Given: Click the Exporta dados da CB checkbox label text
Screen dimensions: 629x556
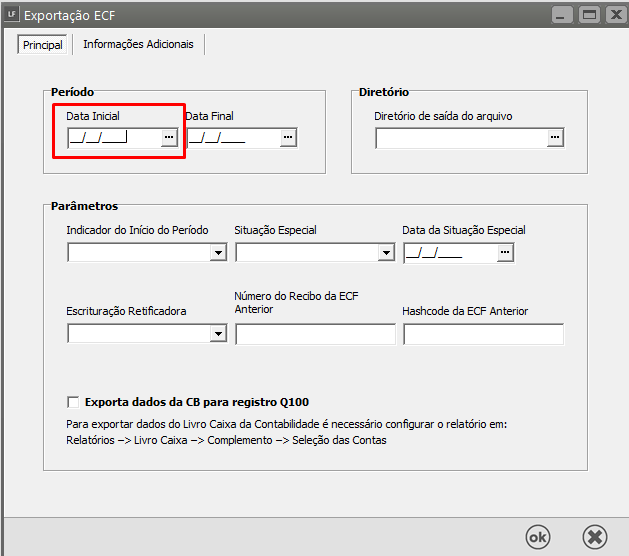Looking at the screenshot, I should click(197, 402).
